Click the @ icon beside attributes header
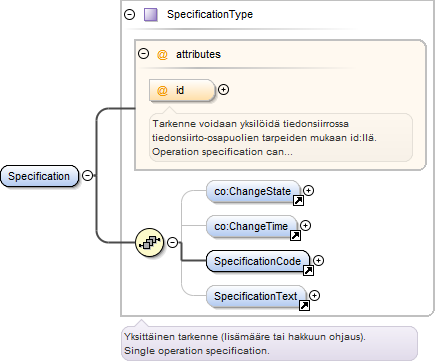Image resolution: width=436 pixels, height=364 pixels. 162,54
